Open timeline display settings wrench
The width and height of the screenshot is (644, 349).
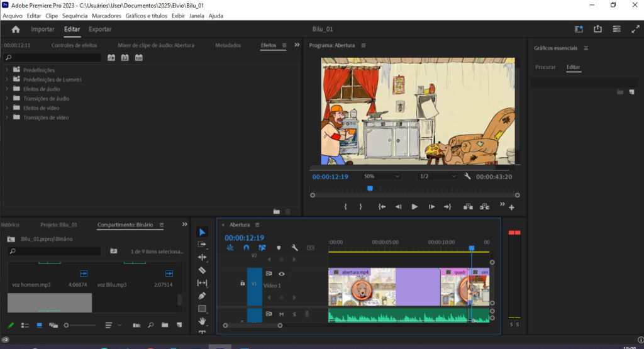294,248
